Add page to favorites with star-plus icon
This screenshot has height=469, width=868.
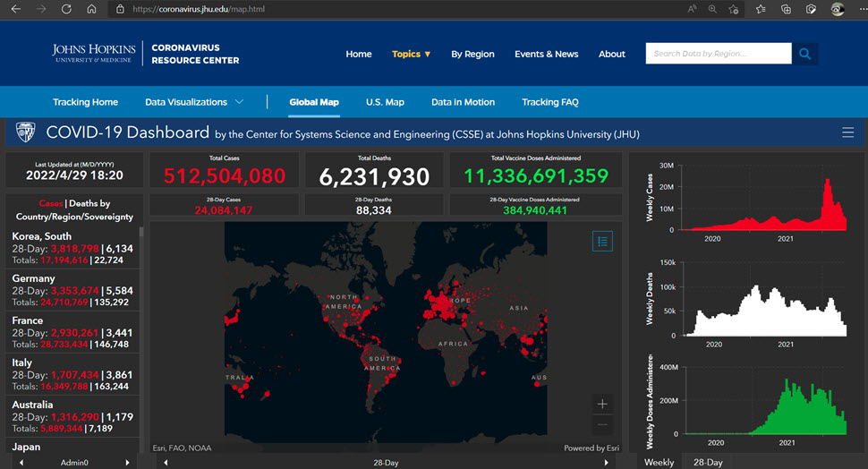734,9
